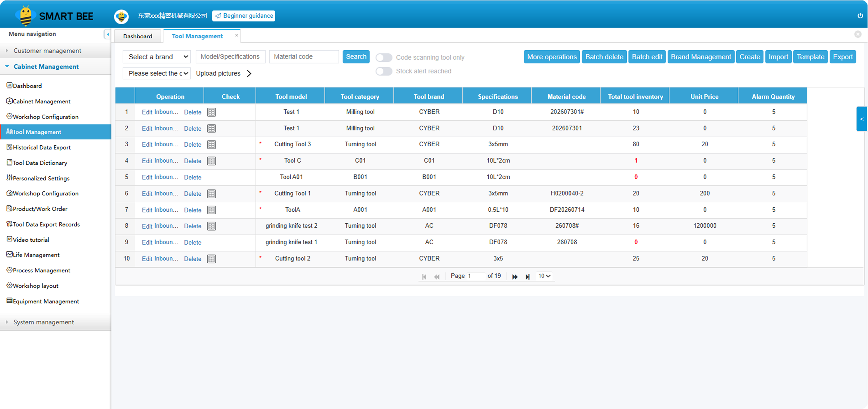Open the check detail icon for row 2
The height and width of the screenshot is (409, 868).
pyautogui.click(x=212, y=128)
